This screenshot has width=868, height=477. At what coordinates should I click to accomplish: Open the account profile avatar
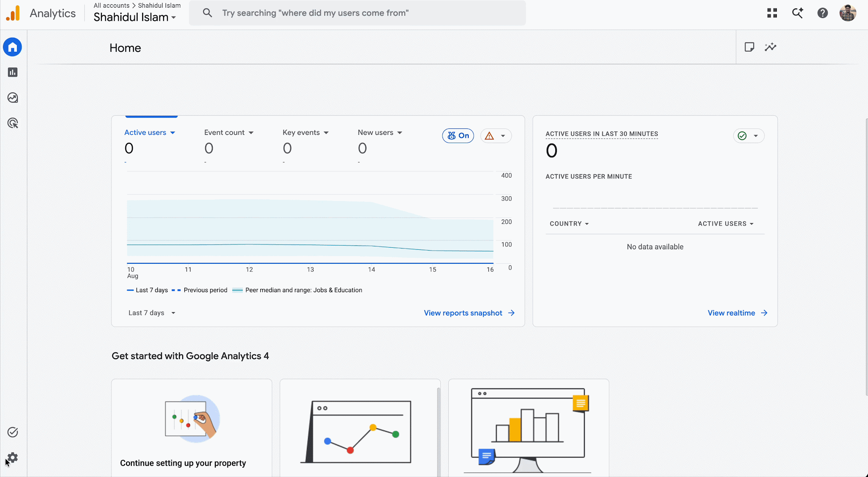(848, 13)
